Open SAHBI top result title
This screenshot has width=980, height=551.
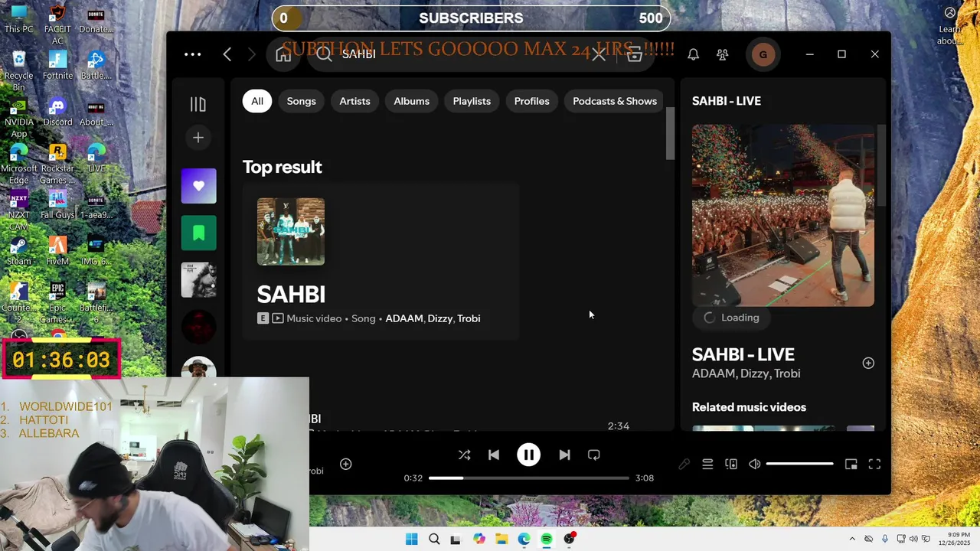291,294
